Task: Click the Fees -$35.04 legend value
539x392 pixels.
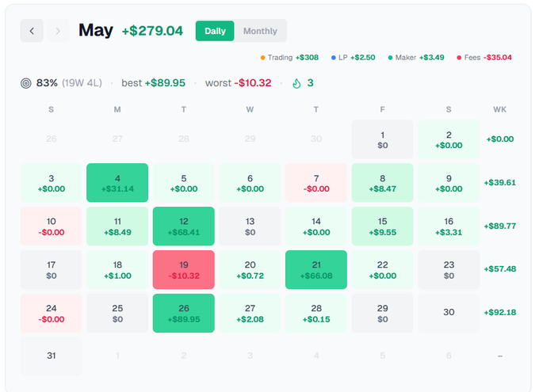Action: click(498, 58)
